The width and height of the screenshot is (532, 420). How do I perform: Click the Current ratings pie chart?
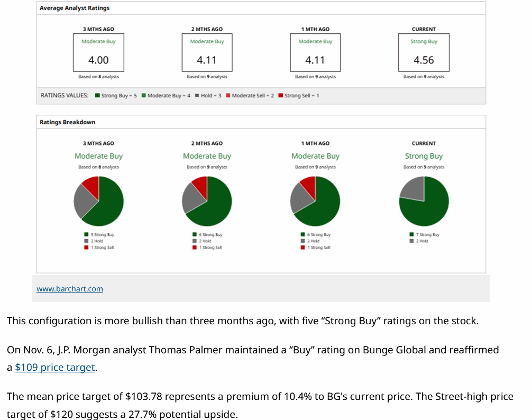424,202
